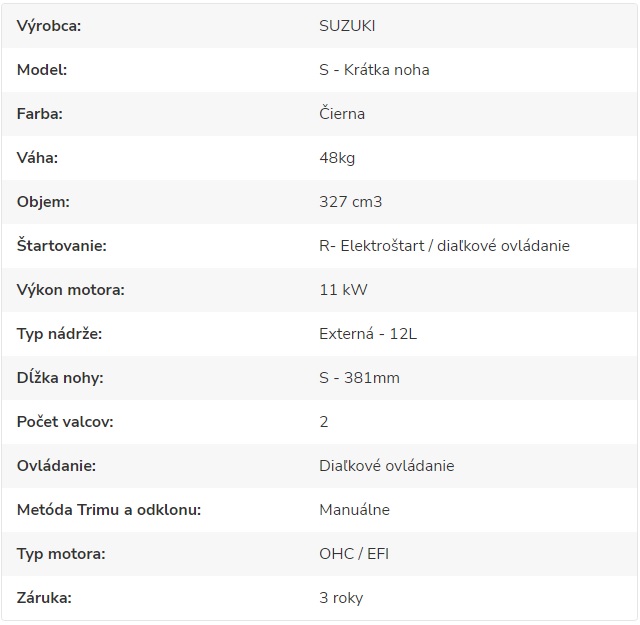Click the 11 kW power value
Screen dimensions: 640x625
(343, 290)
